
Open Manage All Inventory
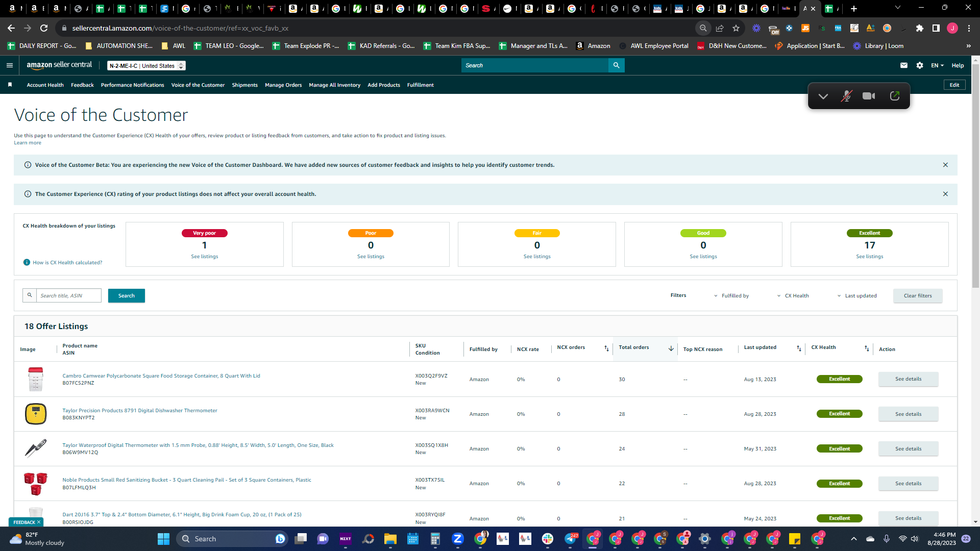pyautogui.click(x=334, y=85)
